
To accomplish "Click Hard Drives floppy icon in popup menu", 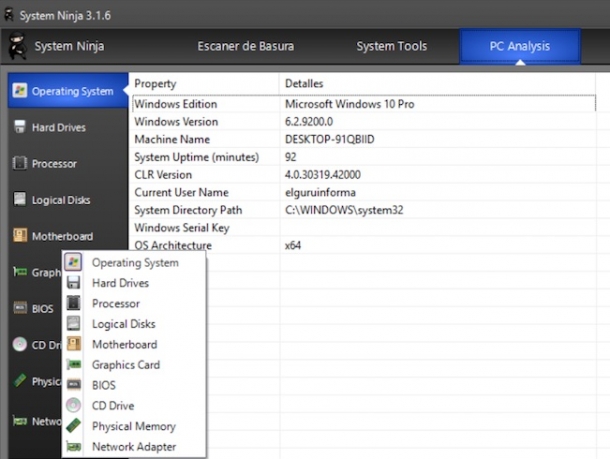I will click(74, 283).
